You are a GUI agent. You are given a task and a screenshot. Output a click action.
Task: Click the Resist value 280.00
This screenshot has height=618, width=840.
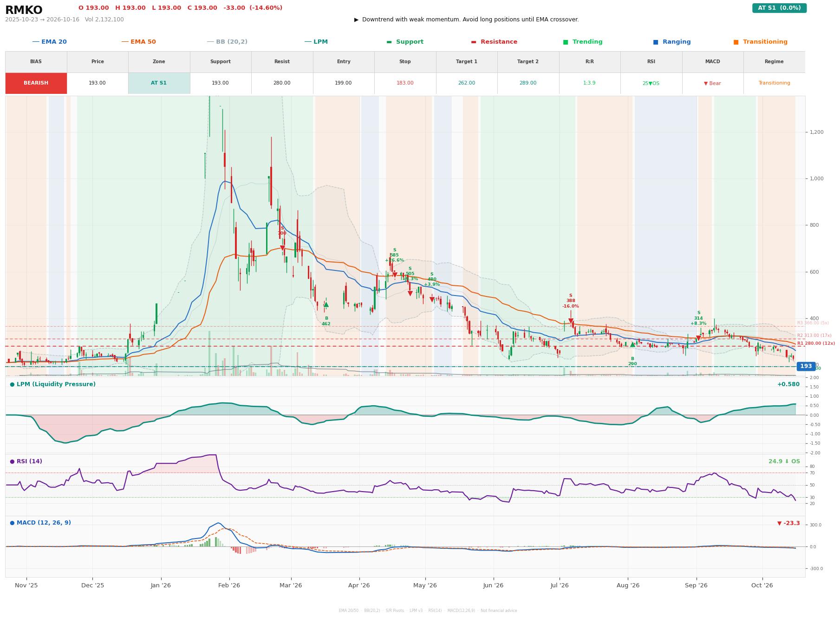point(282,83)
